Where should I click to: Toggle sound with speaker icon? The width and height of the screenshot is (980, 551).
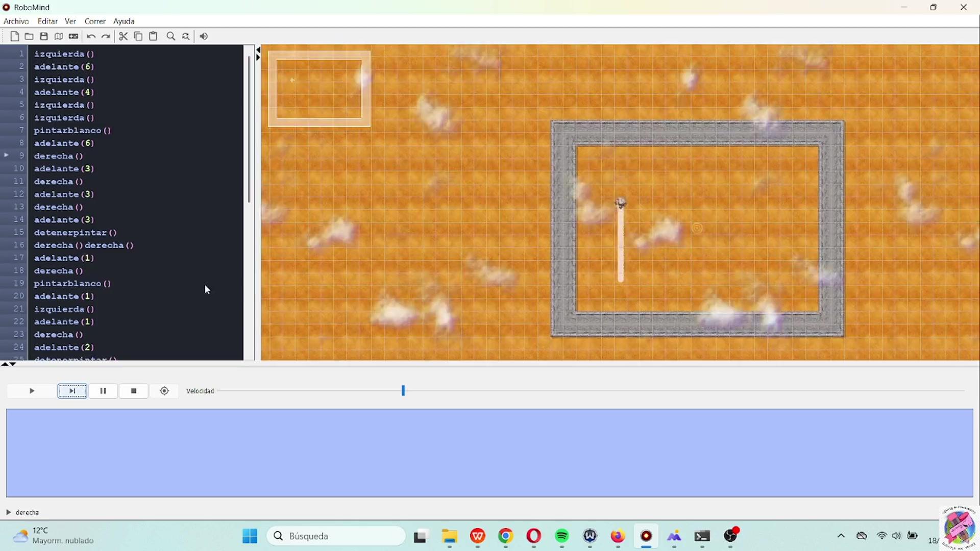click(x=203, y=36)
